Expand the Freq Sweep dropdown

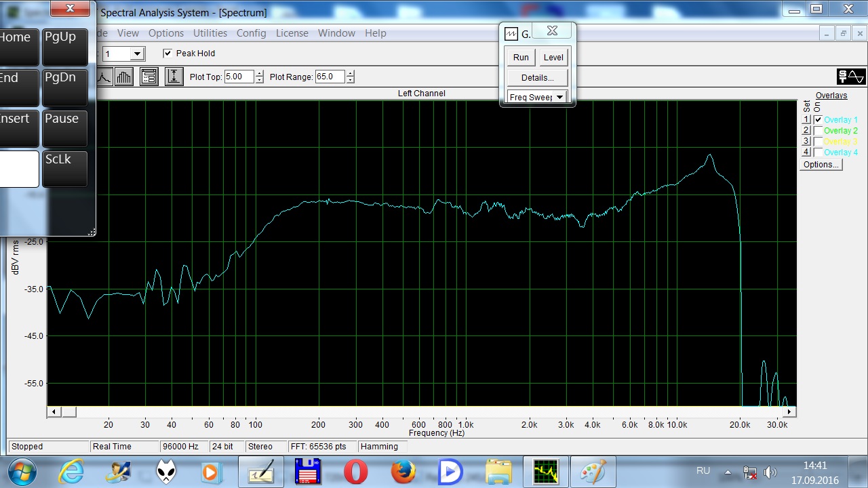[559, 97]
